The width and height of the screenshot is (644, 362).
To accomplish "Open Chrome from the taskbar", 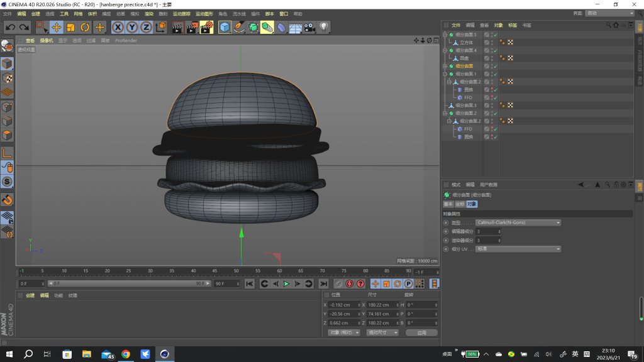I will tap(126, 354).
